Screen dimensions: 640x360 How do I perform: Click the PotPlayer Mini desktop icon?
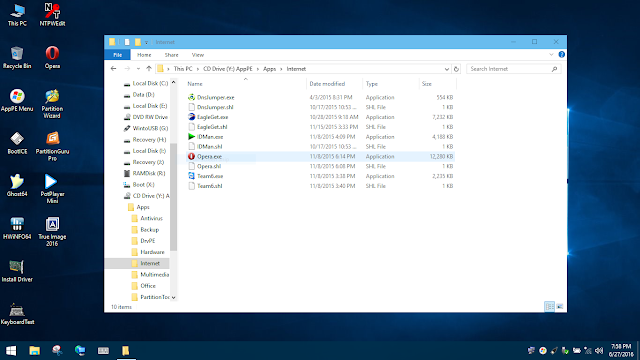tap(52, 189)
